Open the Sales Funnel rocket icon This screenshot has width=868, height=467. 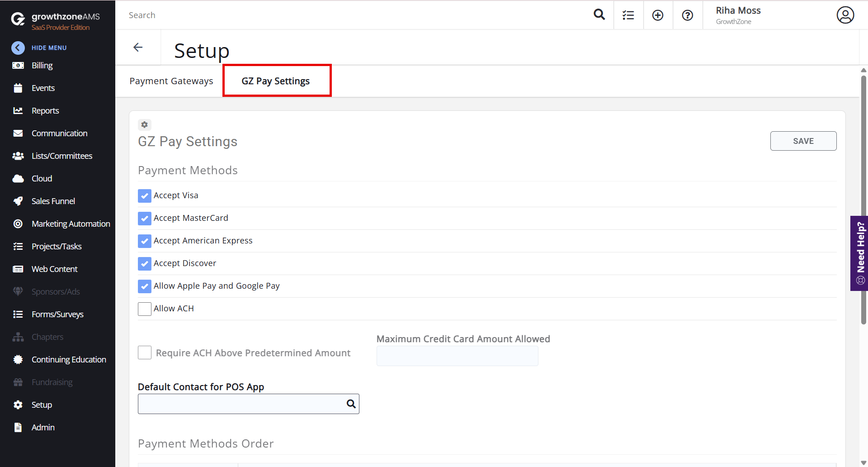(18, 201)
